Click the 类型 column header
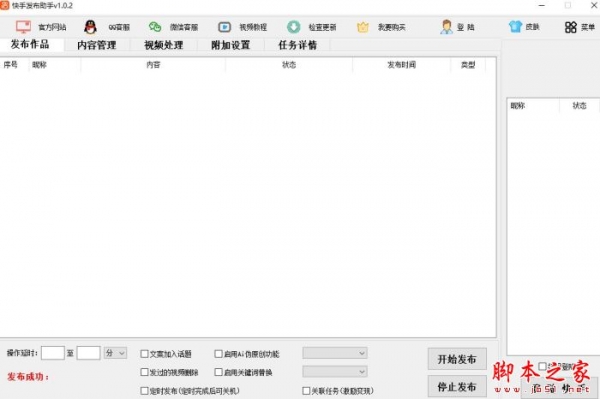Screen dimensions: 600x399 coord(468,65)
